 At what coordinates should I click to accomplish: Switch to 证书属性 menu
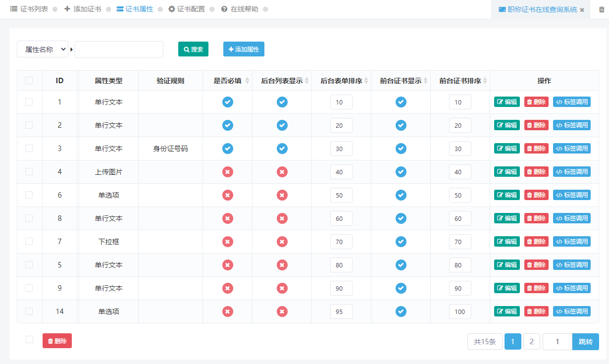(135, 9)
